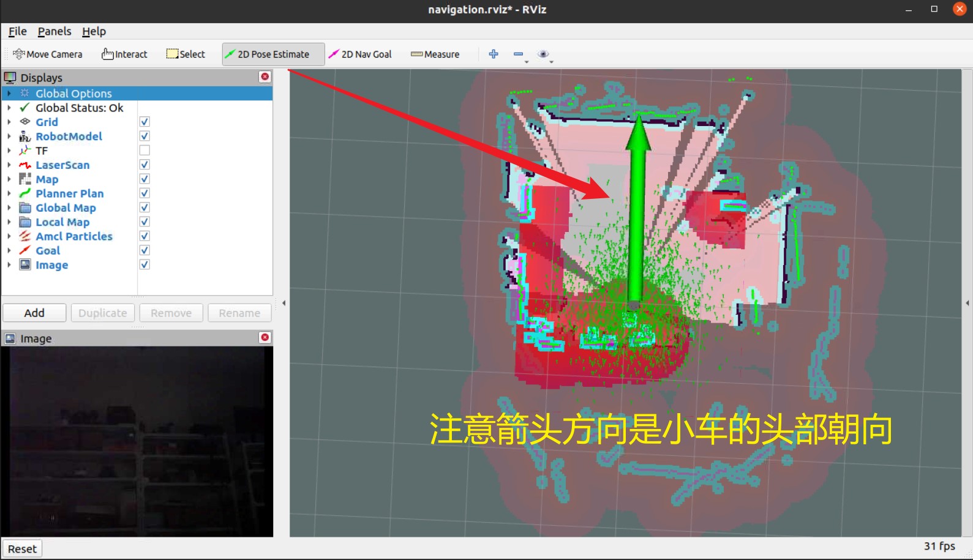
Task: Activate the Interact tool
Action: (x=124, y=54)
